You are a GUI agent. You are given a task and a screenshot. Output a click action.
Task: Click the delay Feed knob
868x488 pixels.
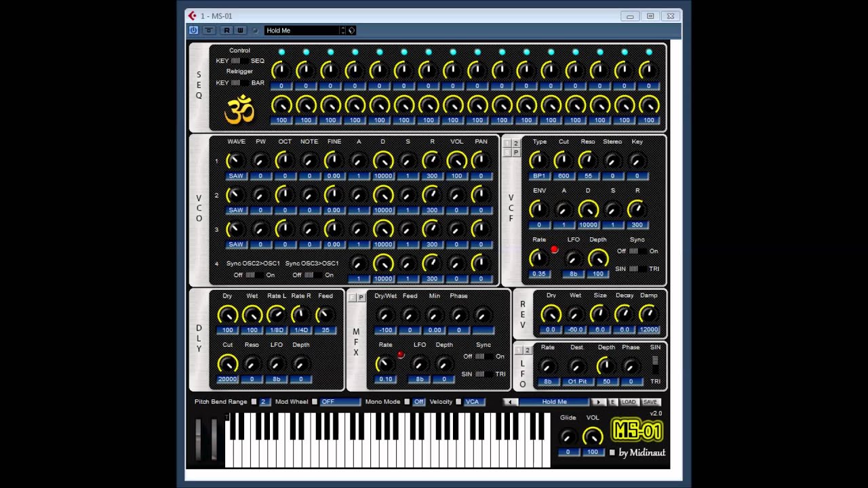point(325,314)
